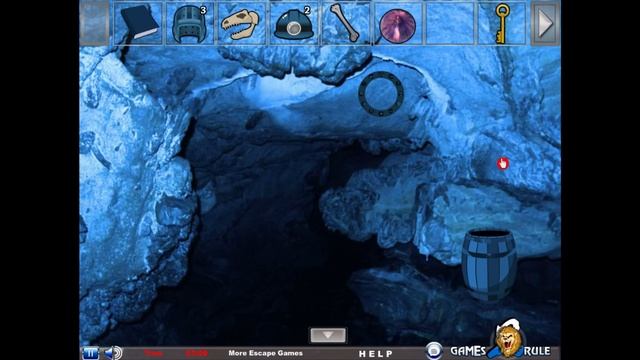This screenshot has height=360, width=640.
Task: Pick the knight helmet inventory item
Action: pyautogui.click(x=189, y=24)
